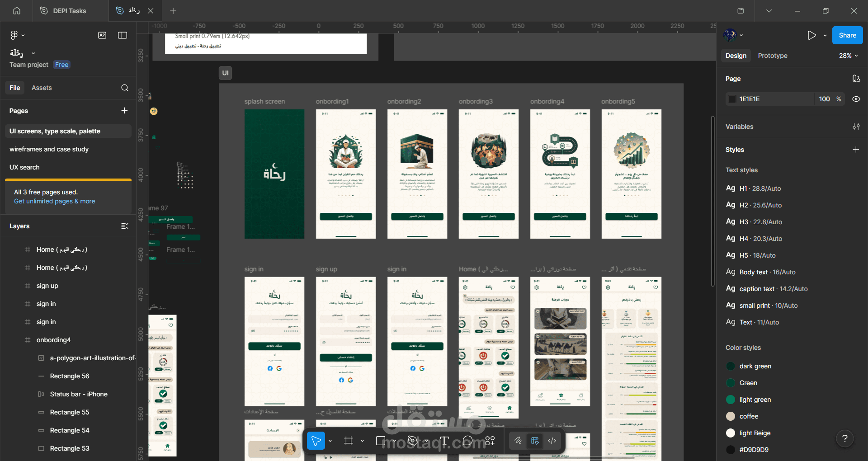
Task: Select the Frame tool
Action: tap(348, 441)
